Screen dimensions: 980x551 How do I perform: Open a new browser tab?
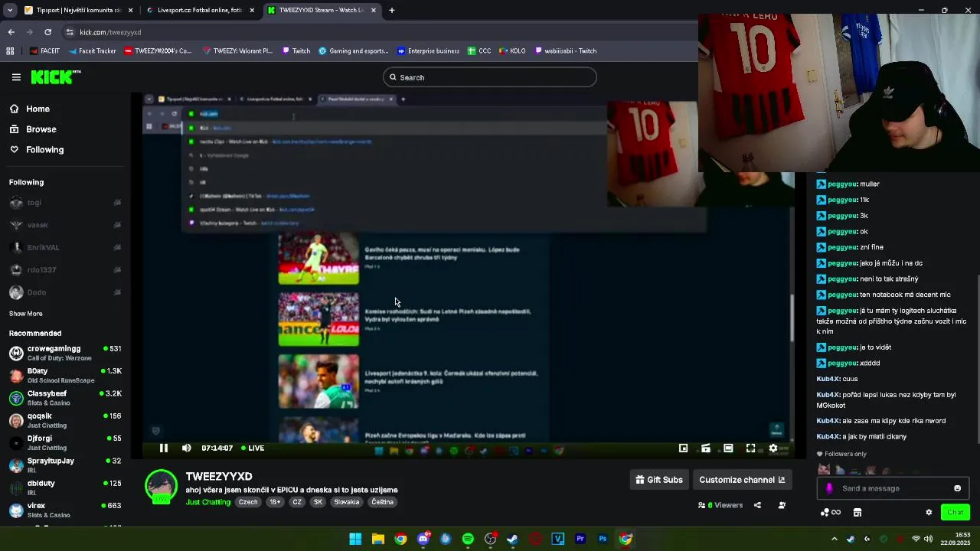coord(392,10)
